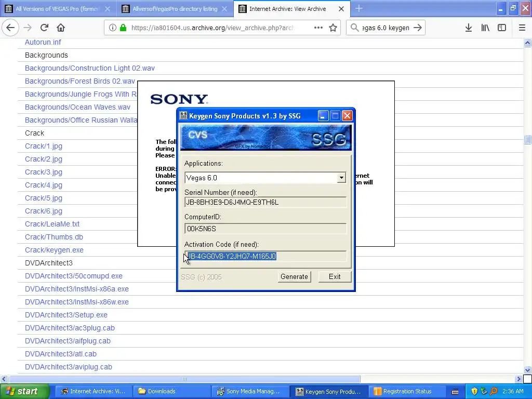This screenshot has height=399, width=532.
Task: Click the security shield tray icon
Action: click(x=474, y=391)
